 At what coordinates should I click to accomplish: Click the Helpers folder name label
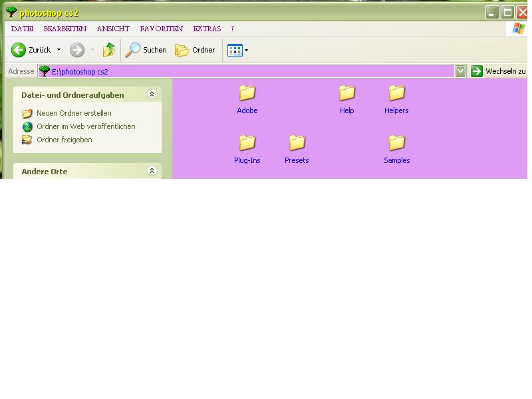click(396, 110)
